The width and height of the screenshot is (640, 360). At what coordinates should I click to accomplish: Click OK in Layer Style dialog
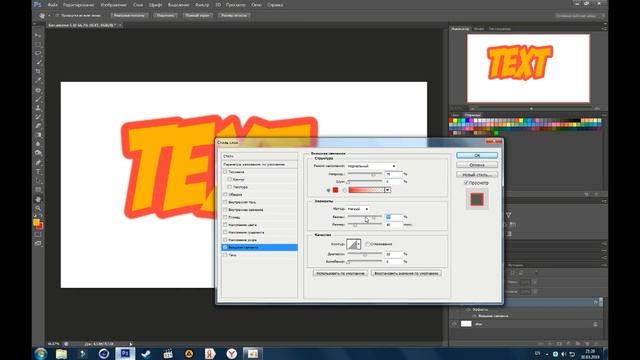coord(477,156)
